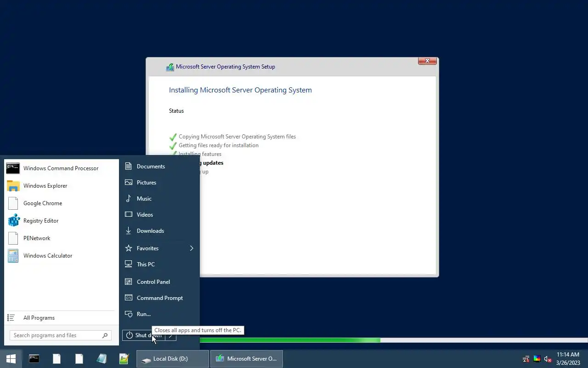Open Pictures folder in Start menu

159,183
